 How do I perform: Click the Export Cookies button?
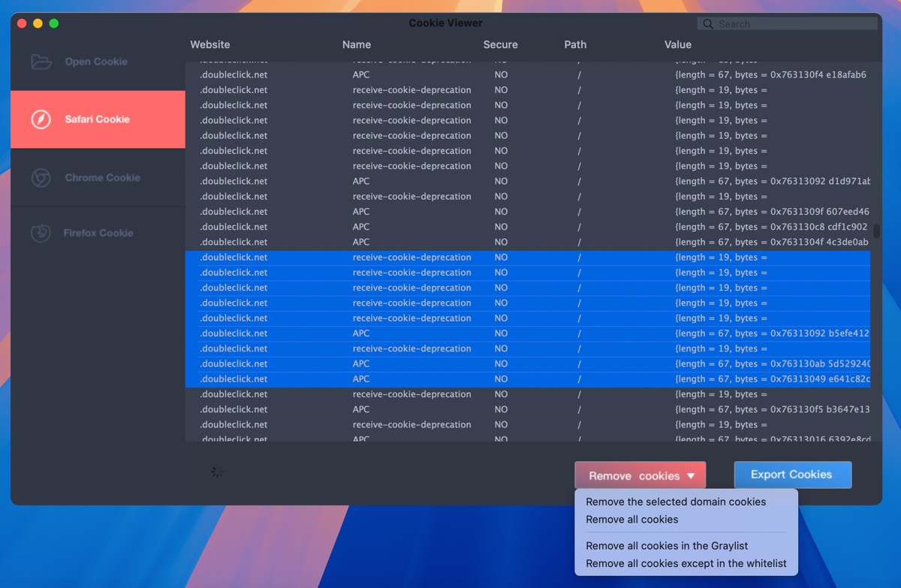tap(792, 475)
